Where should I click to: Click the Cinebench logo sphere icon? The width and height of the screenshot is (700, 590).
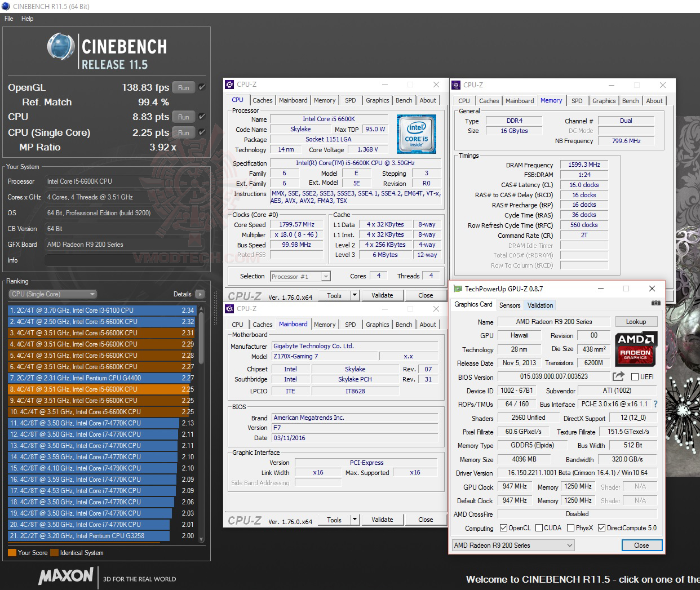coord(61,47)
